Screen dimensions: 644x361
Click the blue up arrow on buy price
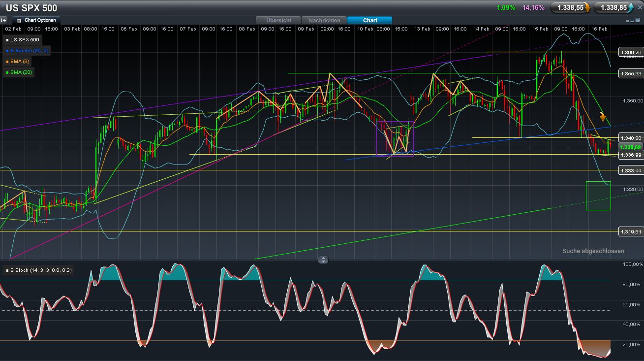[632, 8]
